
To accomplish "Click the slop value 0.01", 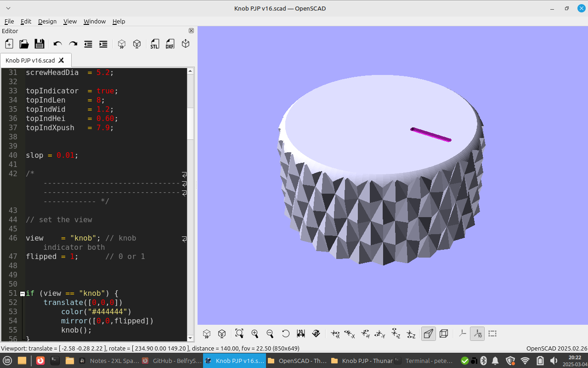I will [x=65, y=155].
